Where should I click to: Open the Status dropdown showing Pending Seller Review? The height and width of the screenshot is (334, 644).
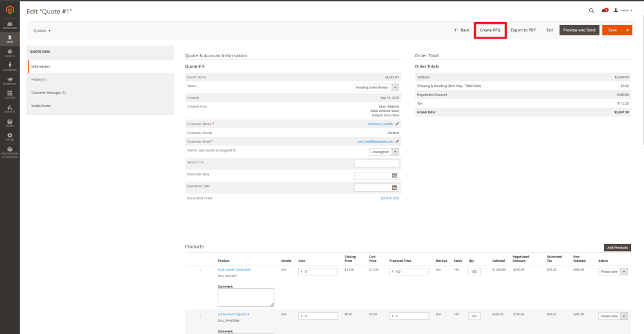[x=376, y=88]
